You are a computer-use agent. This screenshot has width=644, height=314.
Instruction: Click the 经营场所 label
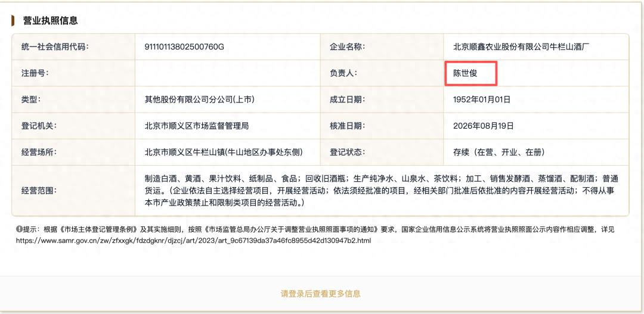pyautogui.click(x=39, y=152)
